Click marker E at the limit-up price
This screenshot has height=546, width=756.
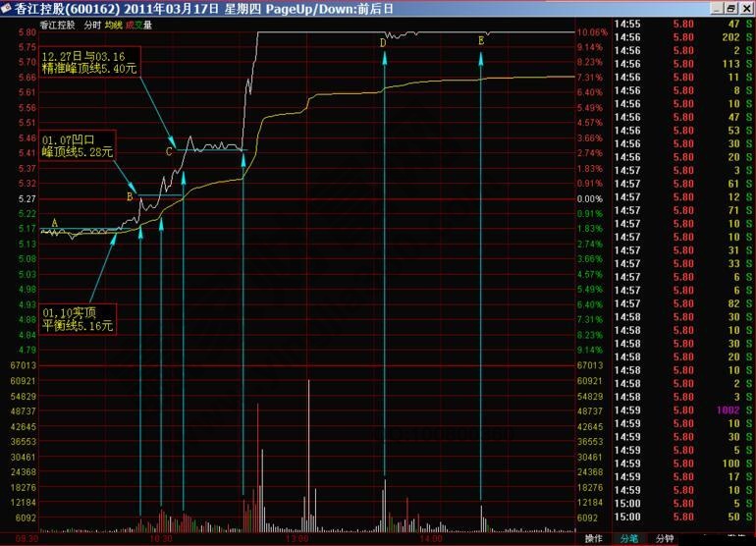(x=481, y=41)
